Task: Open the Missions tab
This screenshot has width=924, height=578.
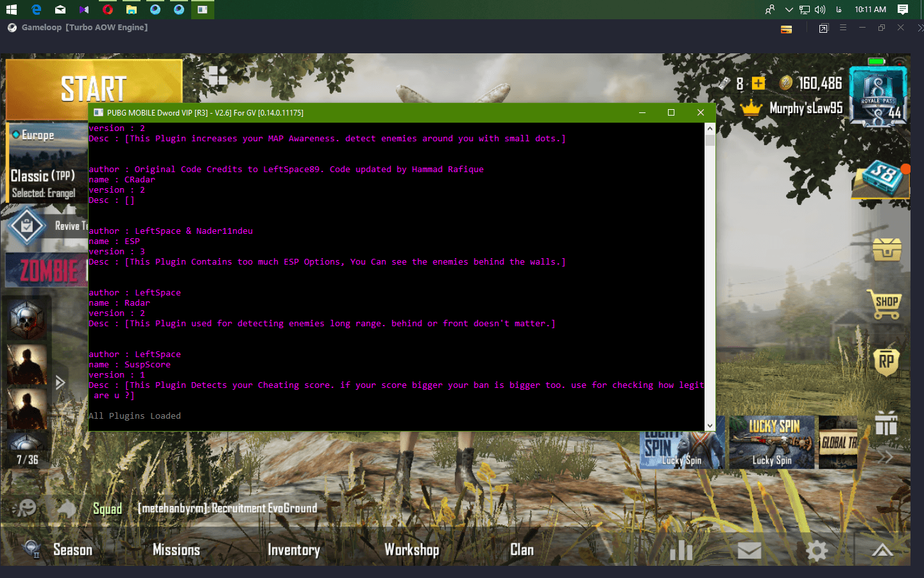Action: coord(176,550)
